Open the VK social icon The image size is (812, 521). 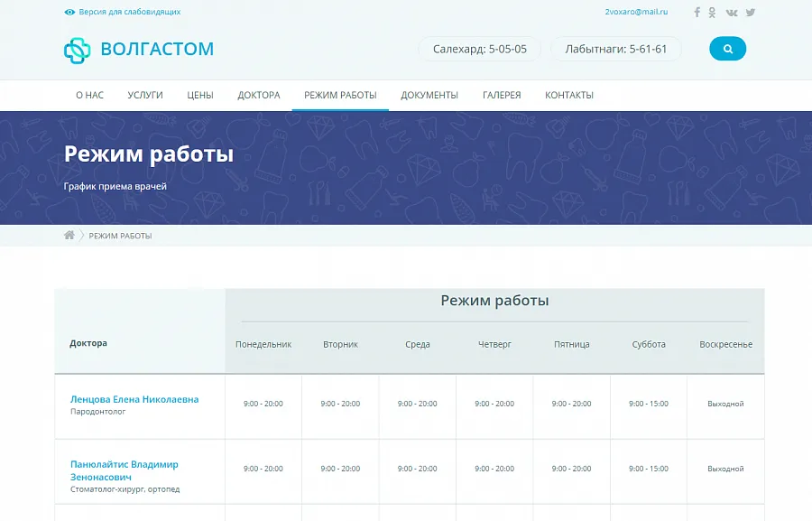(x=731, y=13)
